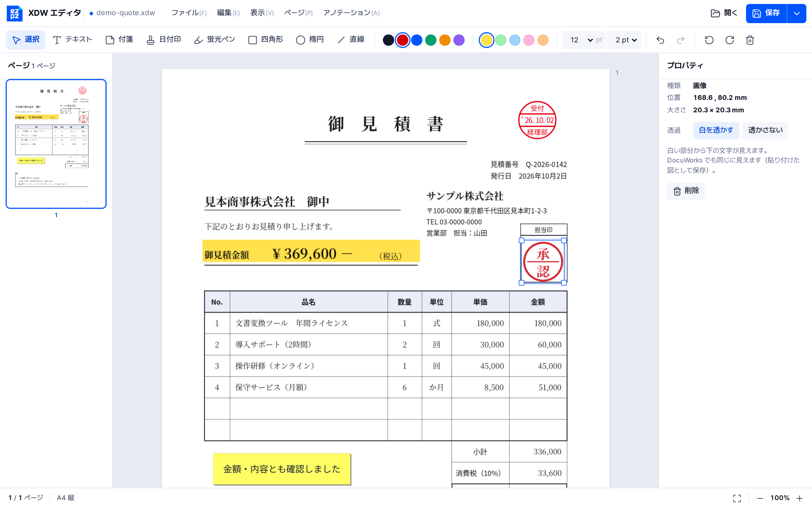Click the demo-quote.xdw file name
This screenshot has height=508, width=812.
pyautogui.click(x=125, y=13)
